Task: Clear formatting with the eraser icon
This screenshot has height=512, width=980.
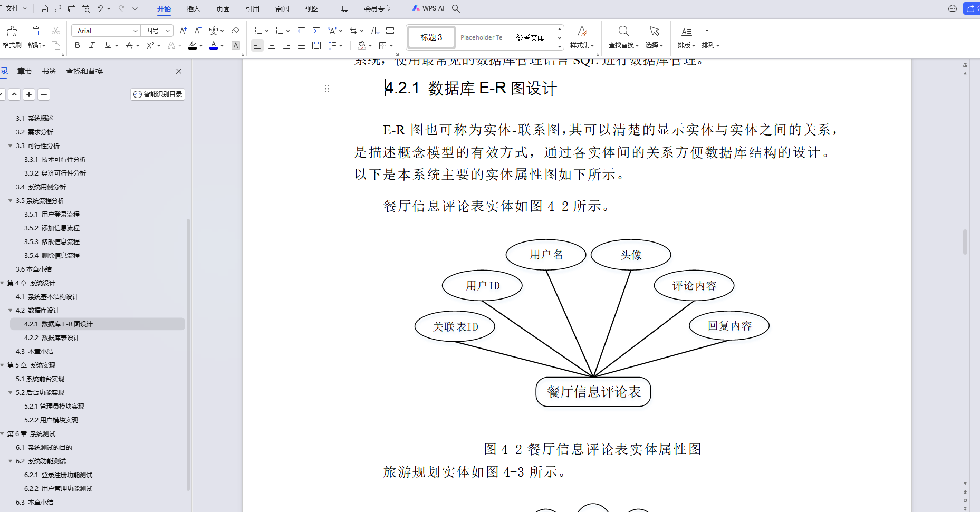Action: (x=236, y=31)
